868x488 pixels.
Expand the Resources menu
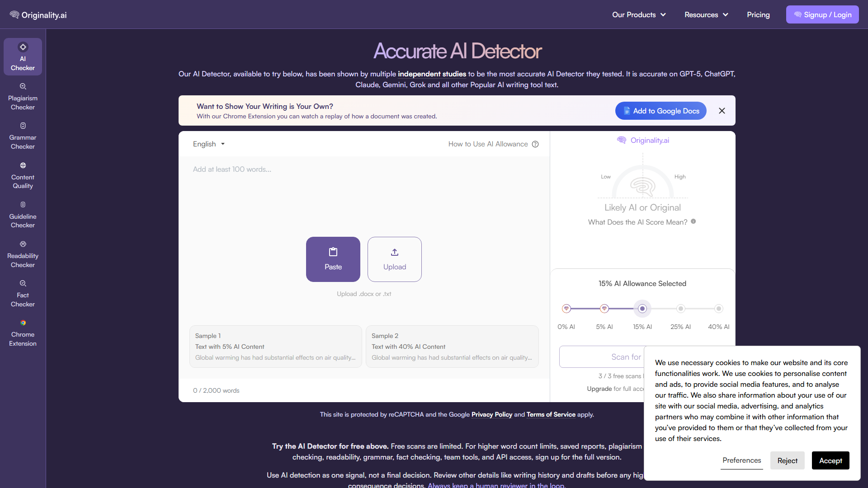[x=706, y=14]
